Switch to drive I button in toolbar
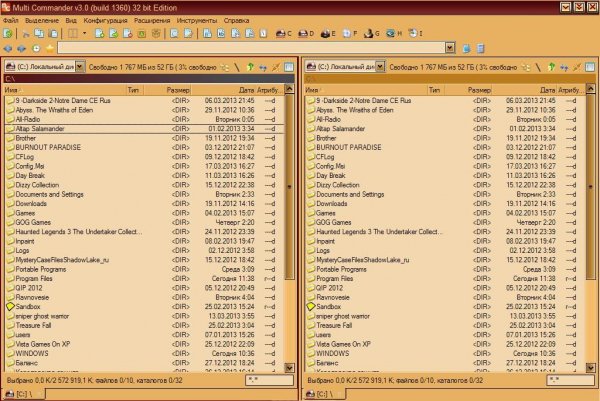 tap(415, 34)
